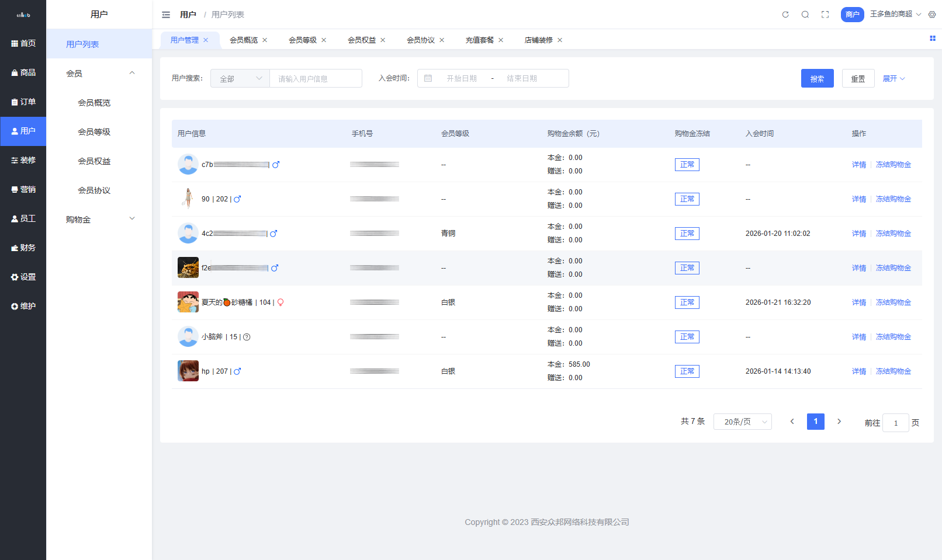Click the 请输入用户信息 search field

click(x=316, y=79)
